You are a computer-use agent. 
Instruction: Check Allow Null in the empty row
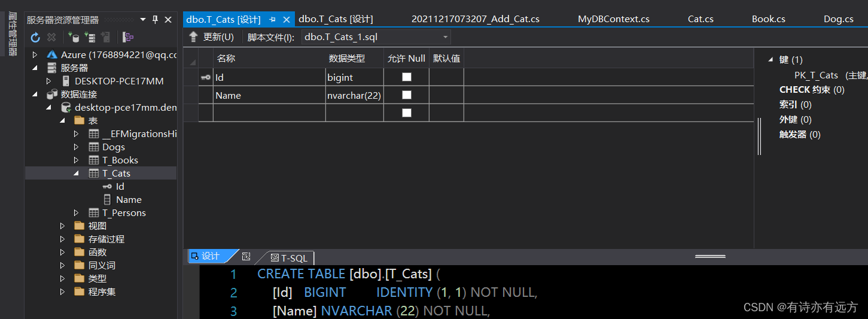point(407,113)
